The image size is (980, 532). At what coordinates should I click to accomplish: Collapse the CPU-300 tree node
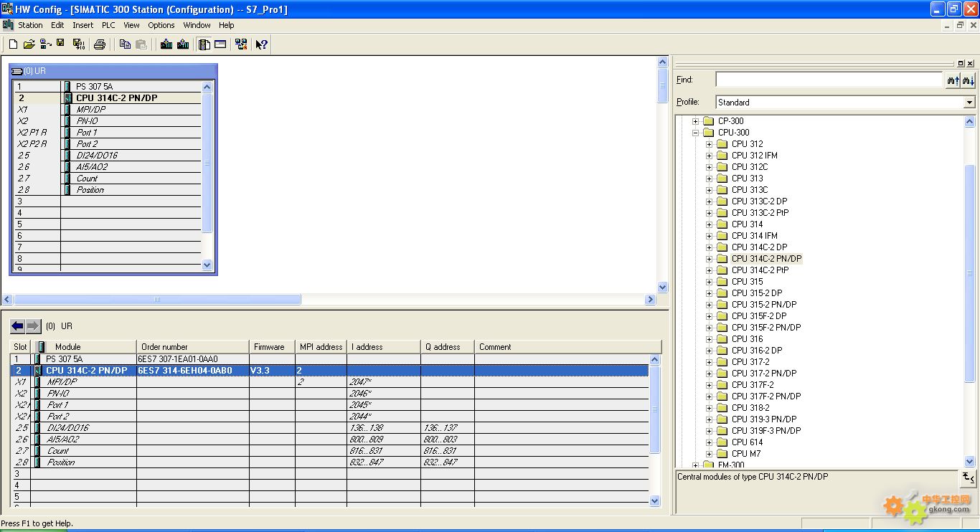[695, 133]
